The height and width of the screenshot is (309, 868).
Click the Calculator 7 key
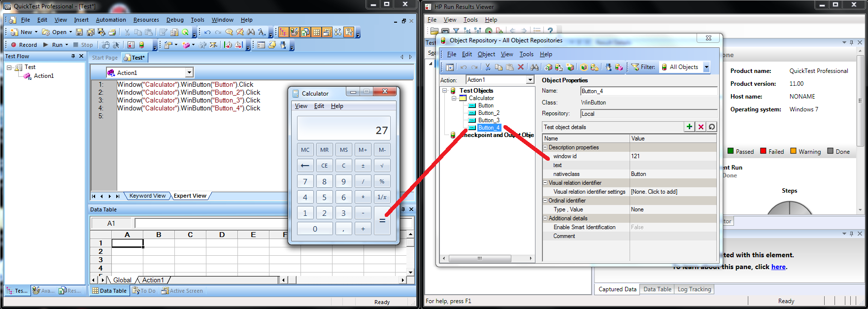pyautogui.click(x=305, y=181)
